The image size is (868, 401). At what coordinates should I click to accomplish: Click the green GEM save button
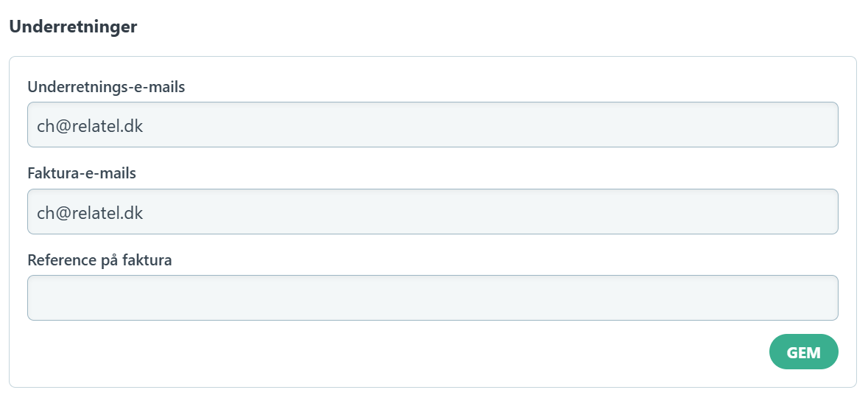pyautogui.click(x=803, y=352)
